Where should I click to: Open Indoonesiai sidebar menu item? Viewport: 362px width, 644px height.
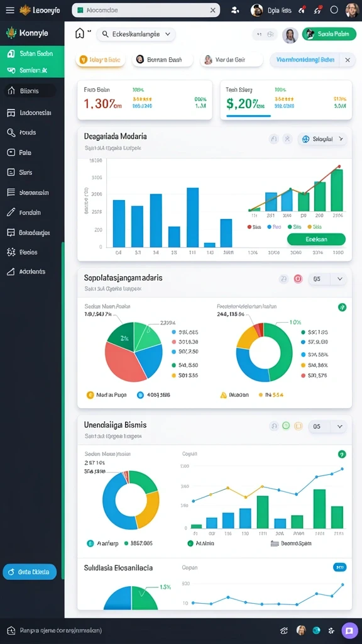coord(30,113)
